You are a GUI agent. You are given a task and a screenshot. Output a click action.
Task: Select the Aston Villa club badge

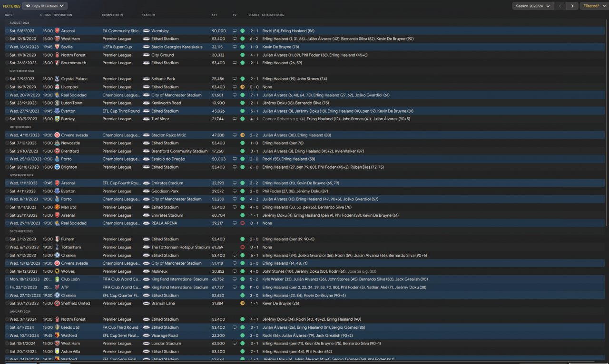(57, 352)
